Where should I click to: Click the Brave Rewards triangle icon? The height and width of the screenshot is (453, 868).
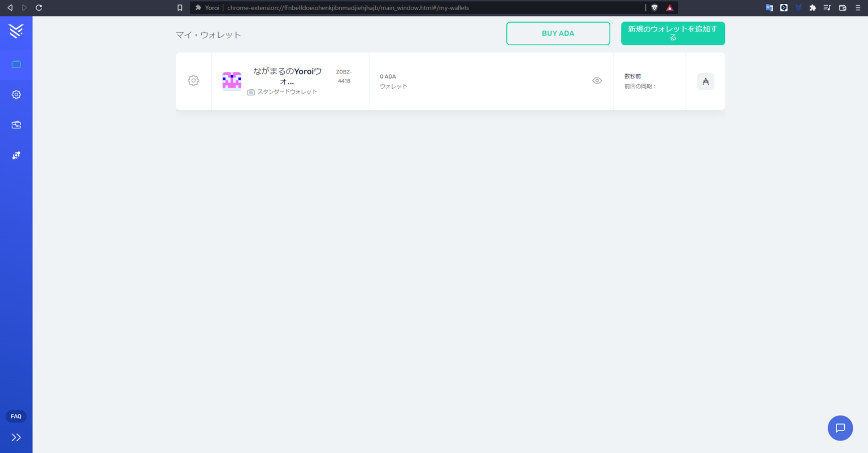point(670,8)
